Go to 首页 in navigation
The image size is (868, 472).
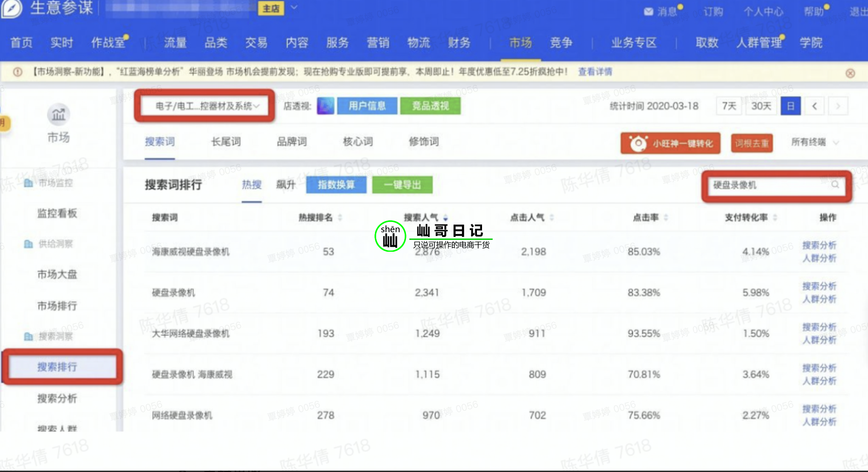21,43
